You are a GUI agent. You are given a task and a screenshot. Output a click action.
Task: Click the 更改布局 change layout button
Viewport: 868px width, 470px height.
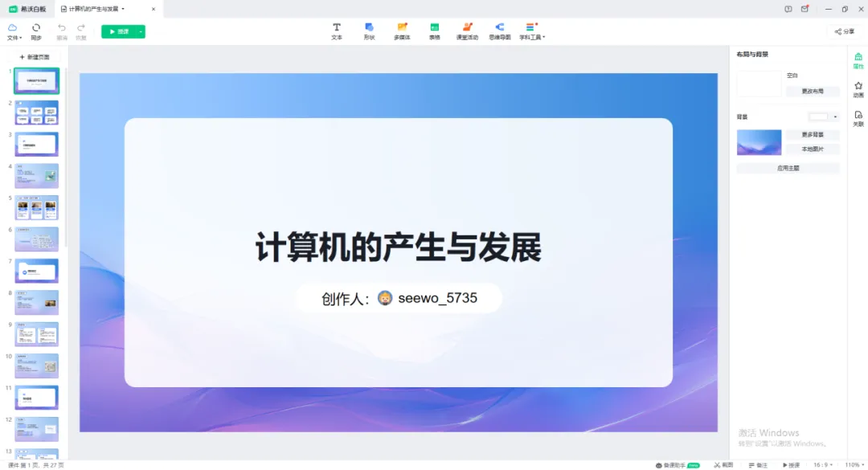click(813, 92)
